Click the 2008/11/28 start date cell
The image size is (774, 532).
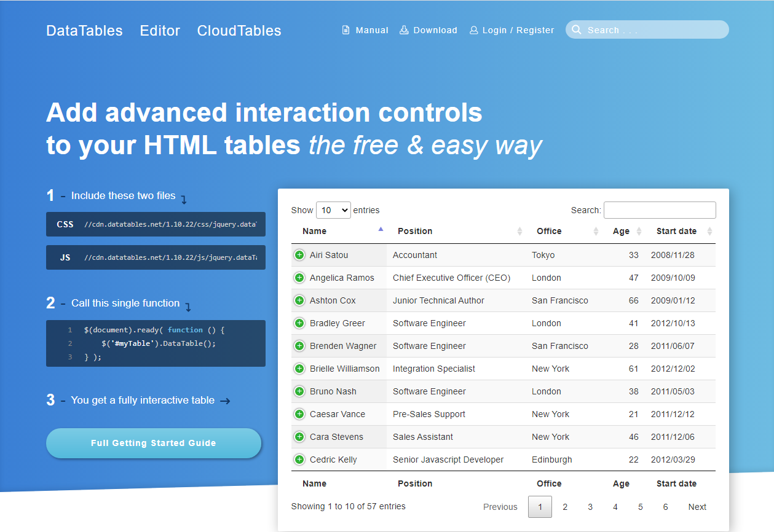pyautogui.click(x=681, y=255)
